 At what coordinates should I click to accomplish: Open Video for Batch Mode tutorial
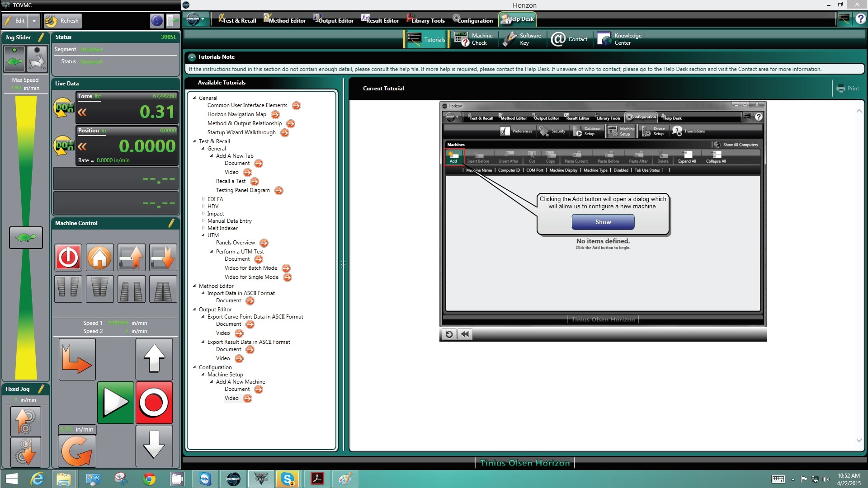pyautogui.click(x=286, y=268)
